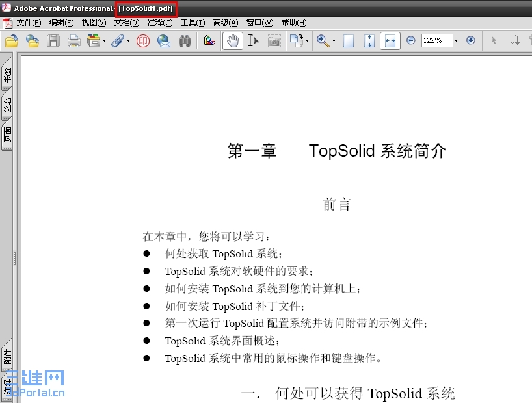The height and width of the screenshot is (403, 532).
Task: Click the Acrobat PDF document icon in menu bar
Action: [x=7, y=23]
